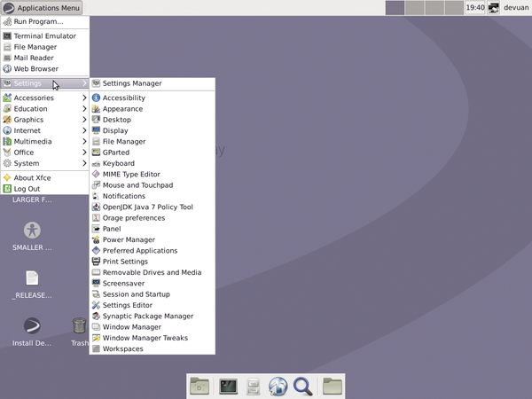Click the Log Out entry
This screenshot has height=399, width=532.
pos(45,189)
